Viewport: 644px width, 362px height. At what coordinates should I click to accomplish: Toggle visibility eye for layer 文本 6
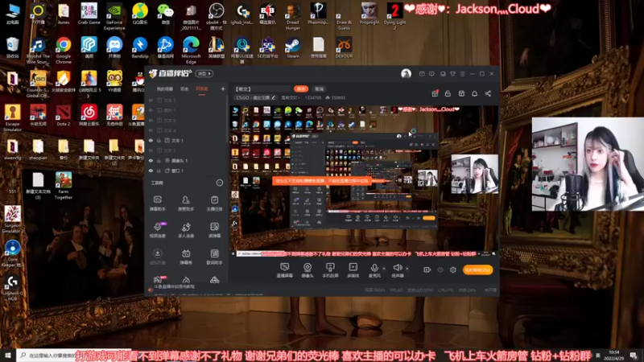151,120
